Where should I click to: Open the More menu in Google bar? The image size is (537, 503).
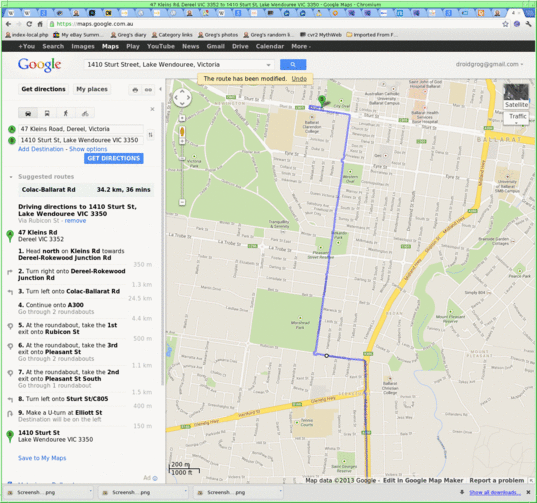[x=301, y=46]
